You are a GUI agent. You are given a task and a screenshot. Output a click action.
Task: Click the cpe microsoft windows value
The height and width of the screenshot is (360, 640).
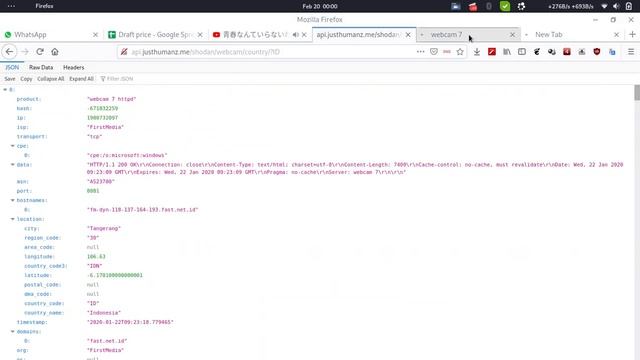tap(127, 155)
